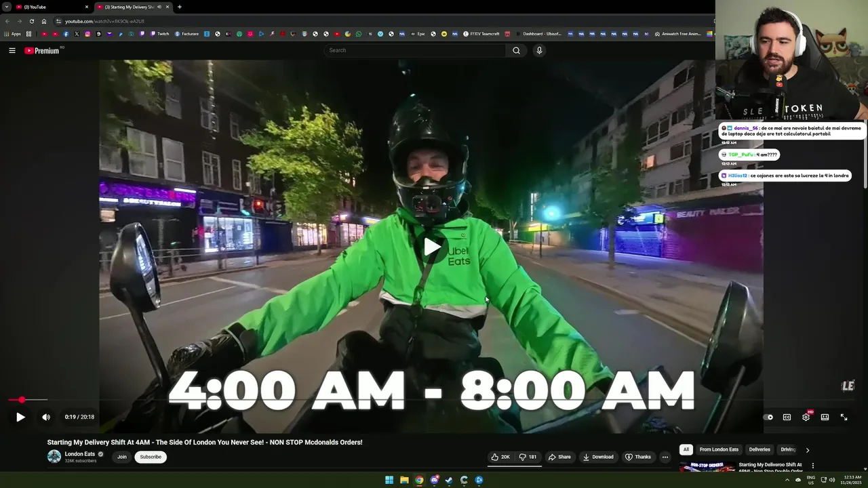This screenshot has width=868, height=488.
Task: Select the From London Eats chip
Action: [x=719, y=449]
